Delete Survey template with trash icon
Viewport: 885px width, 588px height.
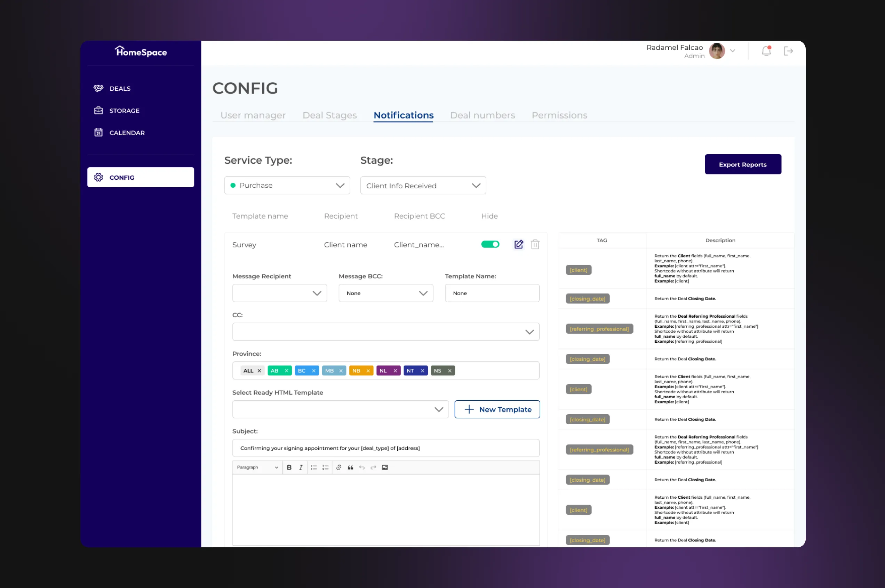pyautogui.click(x=535, y=245)
